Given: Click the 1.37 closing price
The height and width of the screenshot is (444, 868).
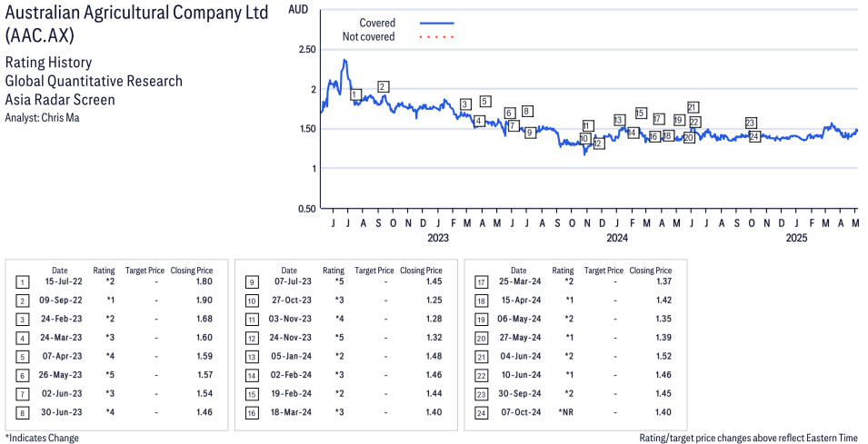Looking at the screenshot, I should click(x=663, y=281).
